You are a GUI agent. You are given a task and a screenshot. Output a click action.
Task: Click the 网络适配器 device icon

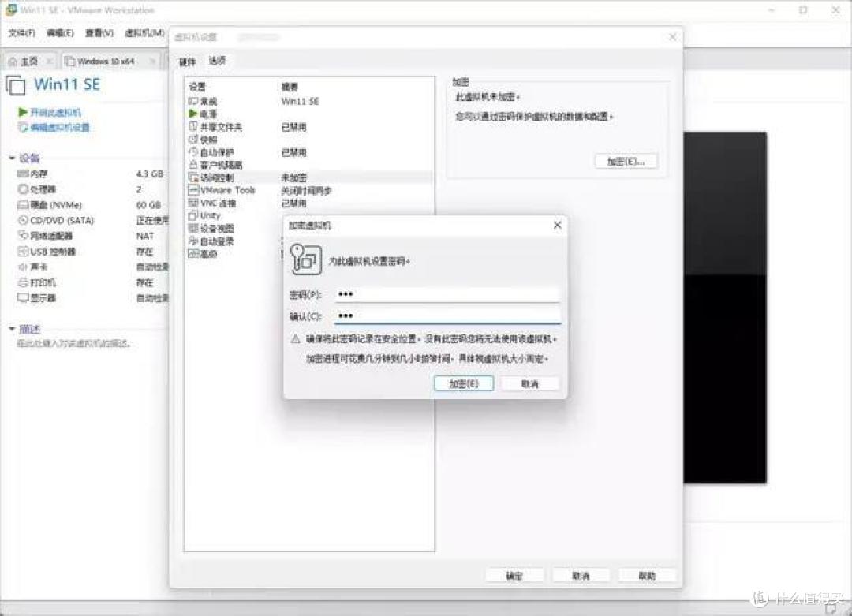point(23,235)
